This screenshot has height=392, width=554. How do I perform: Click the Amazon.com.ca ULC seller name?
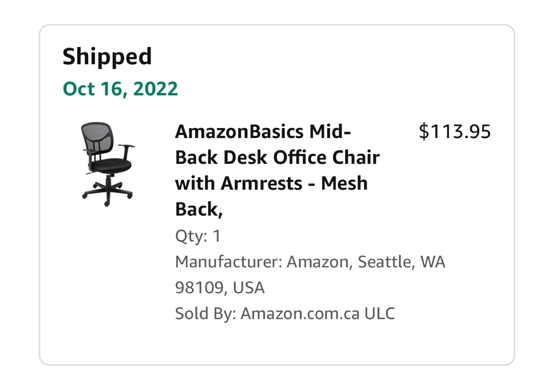[317, 314]
